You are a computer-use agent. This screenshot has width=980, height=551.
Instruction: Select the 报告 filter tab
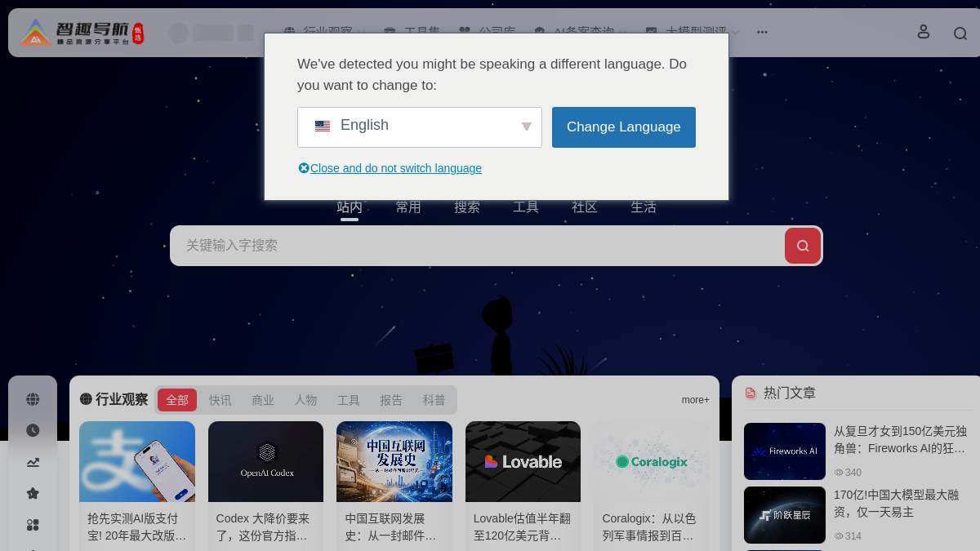point(391,400)
